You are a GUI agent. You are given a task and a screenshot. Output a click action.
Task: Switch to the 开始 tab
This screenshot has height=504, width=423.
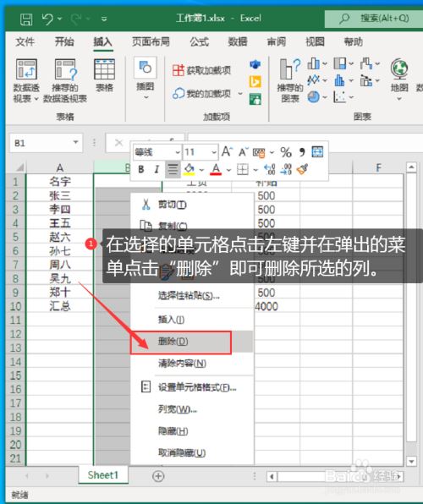click(x=64, y=41)
